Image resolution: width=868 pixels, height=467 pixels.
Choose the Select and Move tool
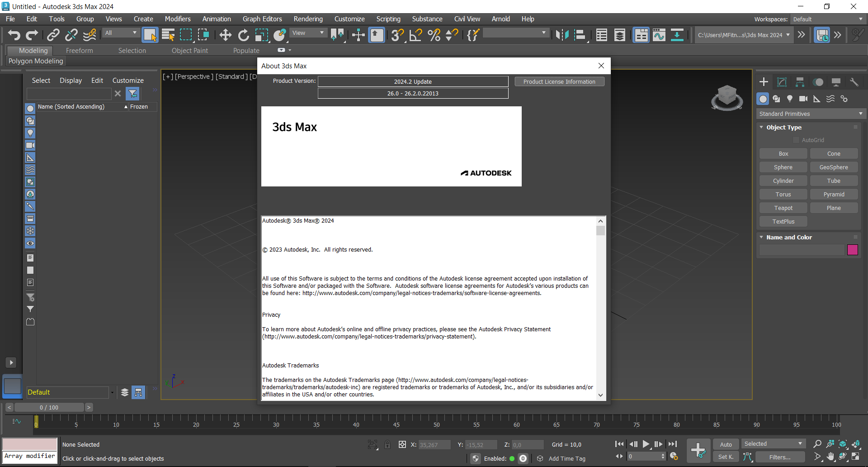click(x=225, y=35)
